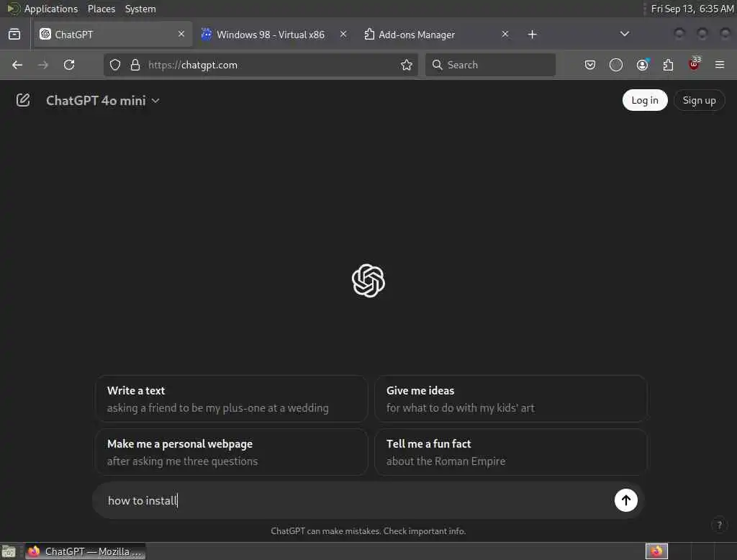Close the Add-ons Manager tab

[505, 34]
